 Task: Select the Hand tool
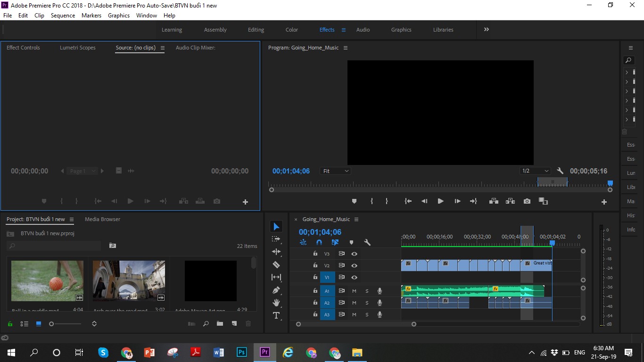(x=276, y=303)
